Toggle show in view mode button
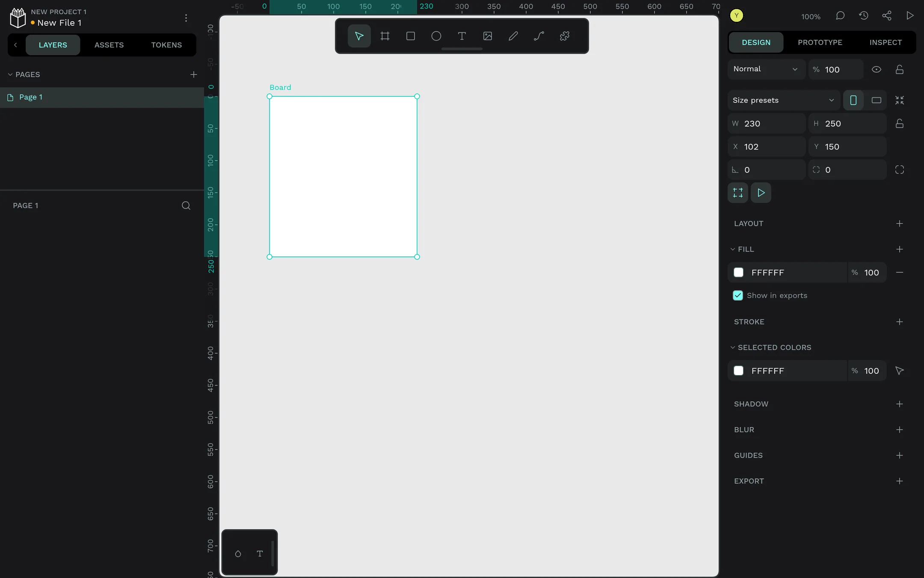 click(761, 193)
